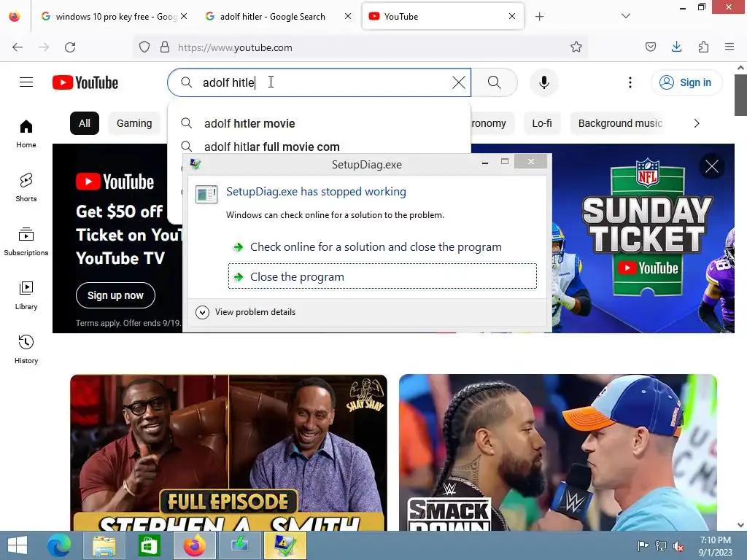Click the site security padlock icon
The height and width of the screenshot is (560, 747).
(165, 47)
